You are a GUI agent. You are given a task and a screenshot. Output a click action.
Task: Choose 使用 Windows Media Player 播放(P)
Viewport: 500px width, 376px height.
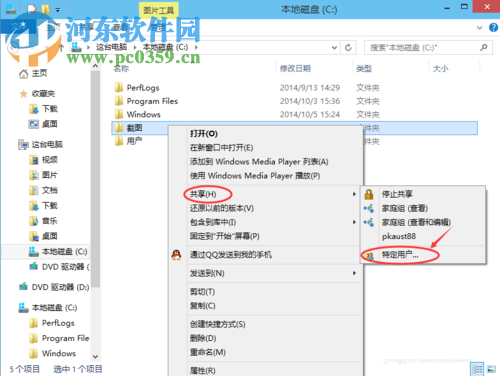(x=255, y=176)
